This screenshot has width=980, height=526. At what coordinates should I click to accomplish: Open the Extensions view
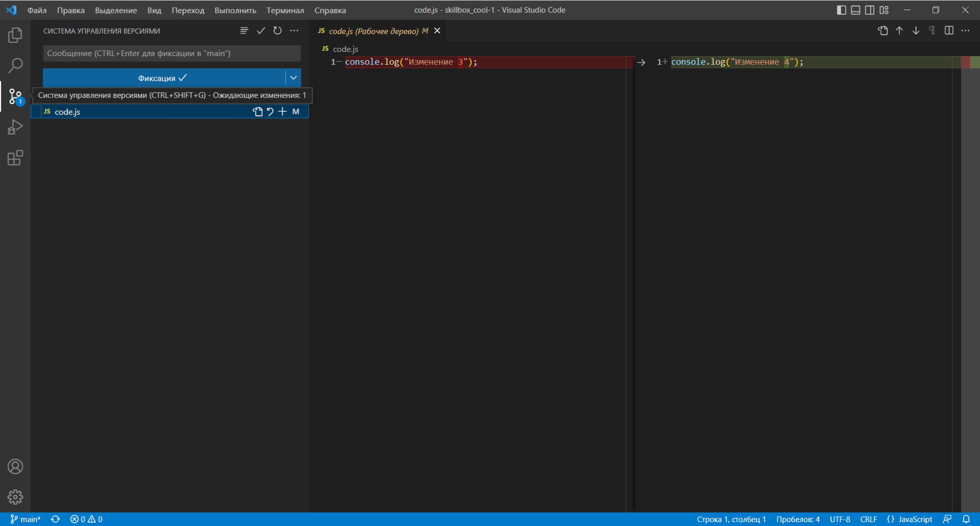pyautogui.click(x=15, y=158)
